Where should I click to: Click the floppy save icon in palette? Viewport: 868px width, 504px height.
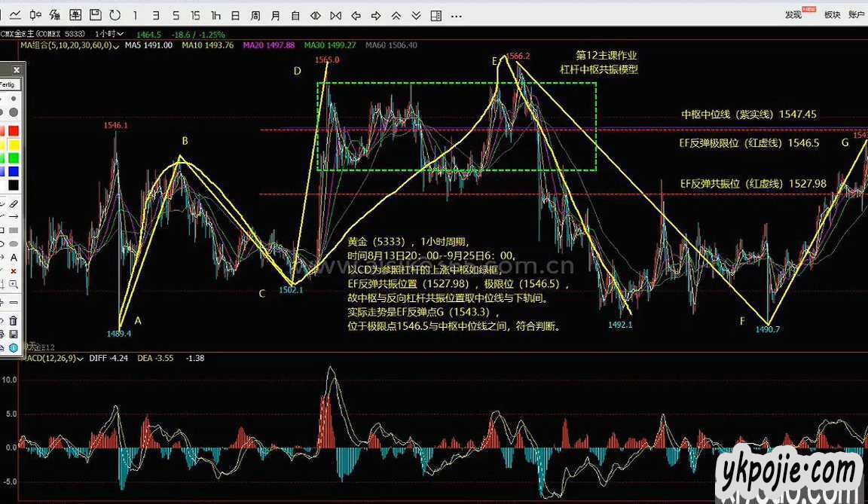(x=14, y=334)
